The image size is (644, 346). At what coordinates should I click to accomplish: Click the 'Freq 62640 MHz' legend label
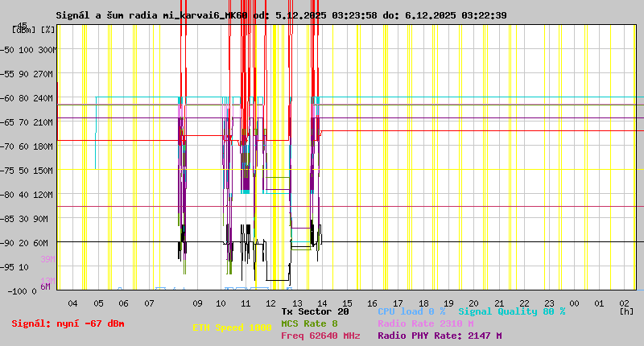tap(320, 336)
